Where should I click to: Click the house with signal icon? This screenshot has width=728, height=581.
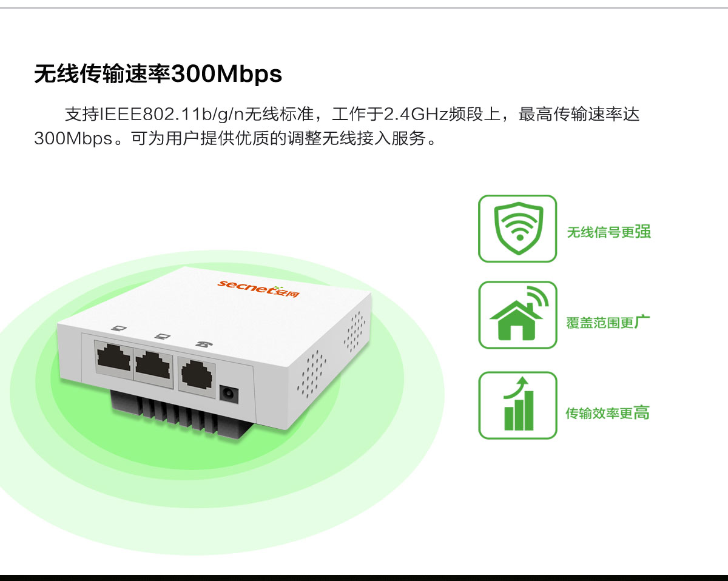pos(517,315)
